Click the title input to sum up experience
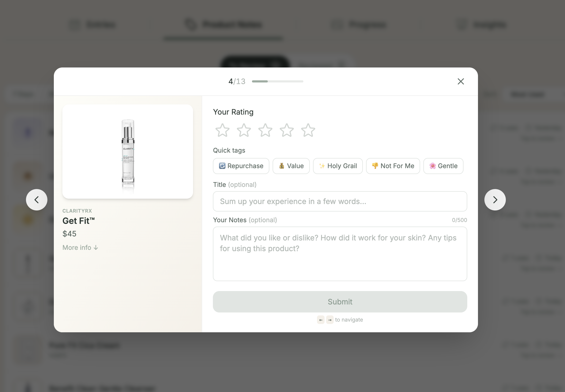This screenshot has height=392, width=565. pos(340,201)
